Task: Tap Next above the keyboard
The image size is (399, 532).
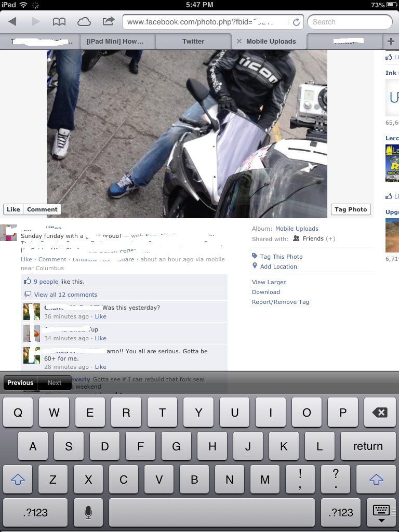Action: [x=54, y=383]
